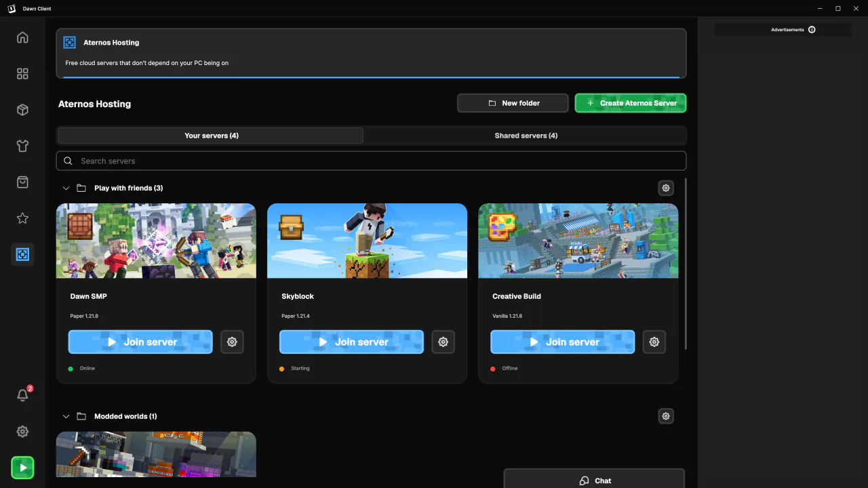Open Modded worlds folder settings gear

point(666,416)
